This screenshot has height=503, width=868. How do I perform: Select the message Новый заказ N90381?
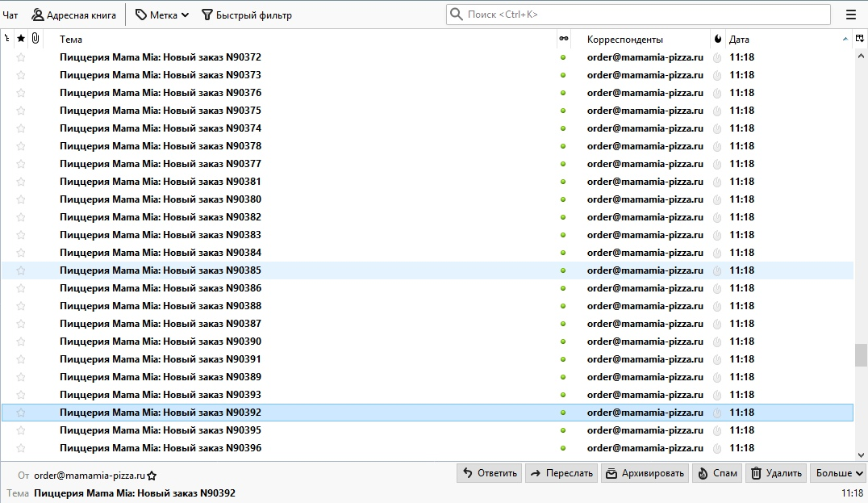click(x=428, y=182)
